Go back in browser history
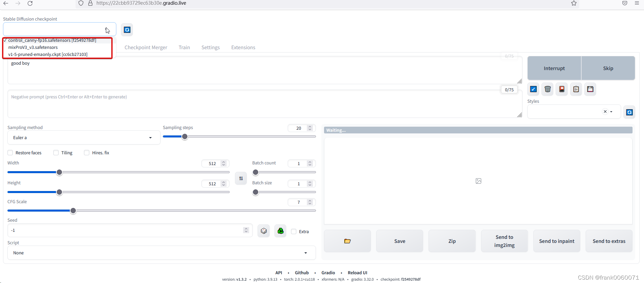The image size is (644, 283). 6,3
